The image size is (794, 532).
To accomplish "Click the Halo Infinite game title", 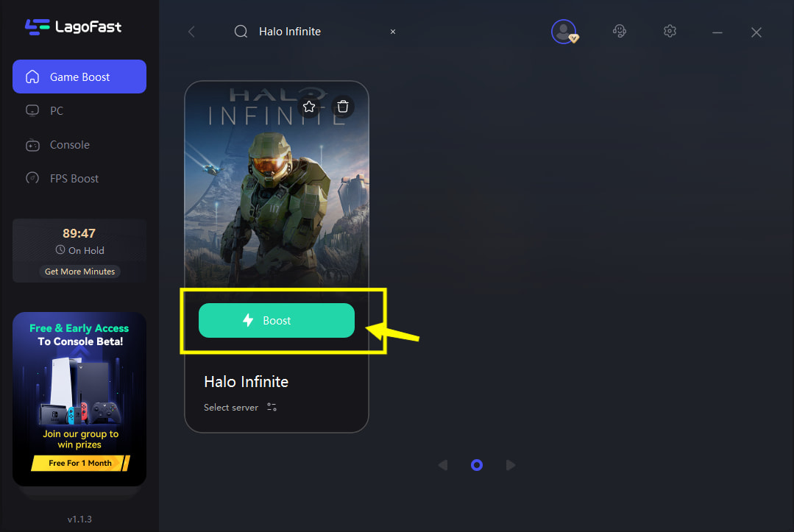I will pos(246,382).
